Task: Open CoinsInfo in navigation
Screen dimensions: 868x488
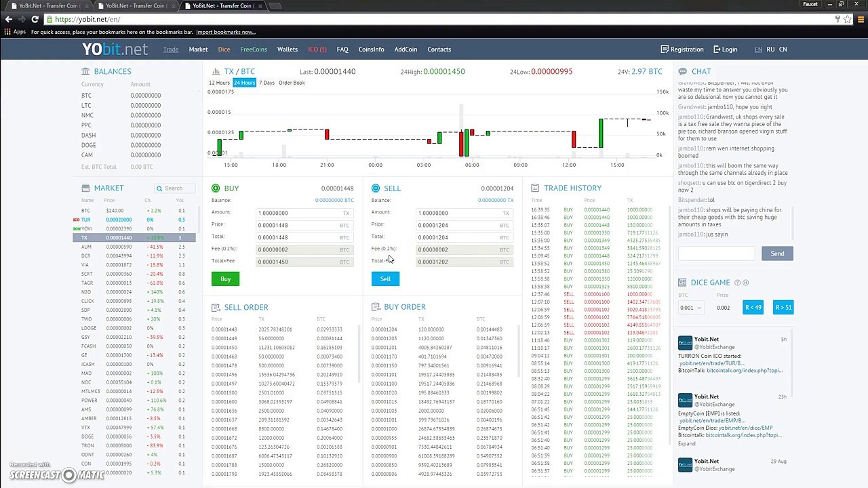Action: [x=371, y=49]
